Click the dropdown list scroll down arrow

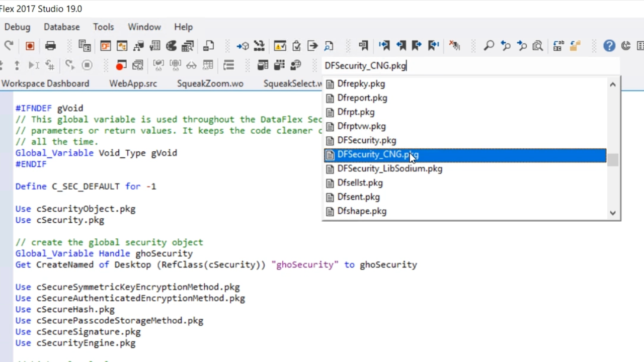point(612,213)
